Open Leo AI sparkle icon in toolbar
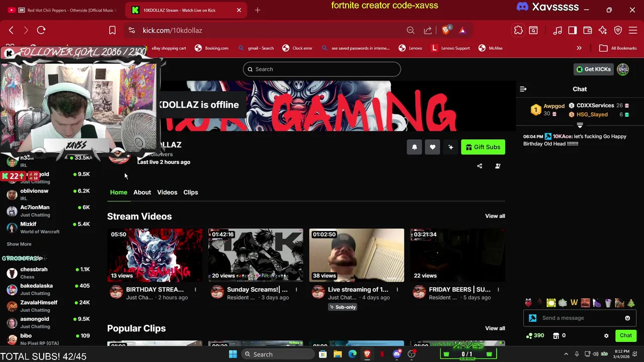644x362 pixels. tap(603, 30)
